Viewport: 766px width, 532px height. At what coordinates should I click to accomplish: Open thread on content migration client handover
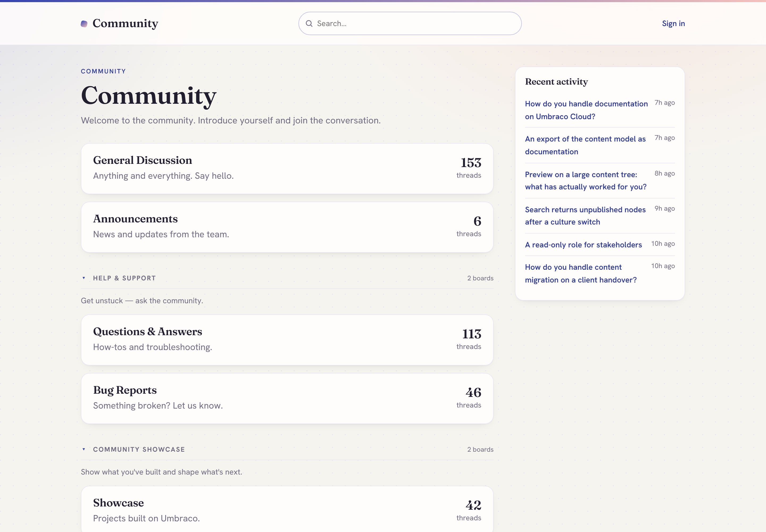581,273
